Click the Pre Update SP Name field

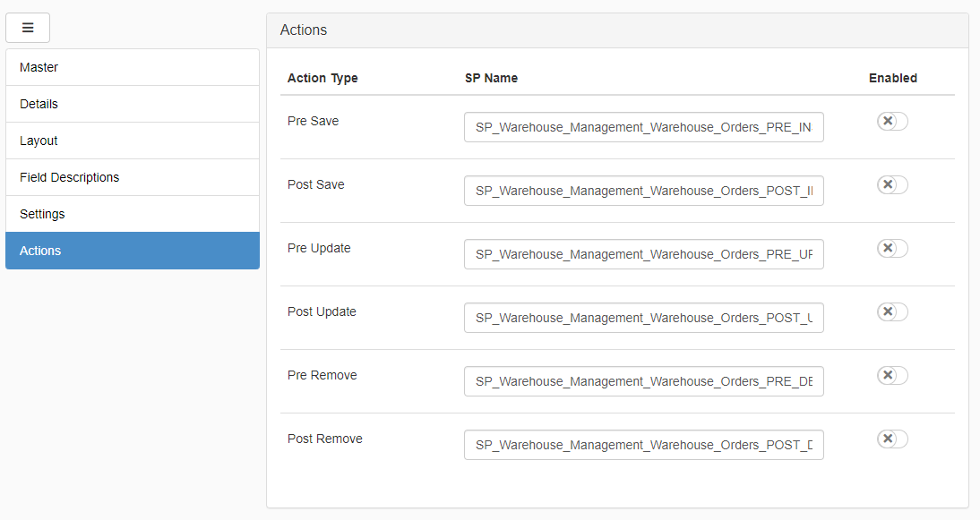pyautogui.click(x=643, y=254)
